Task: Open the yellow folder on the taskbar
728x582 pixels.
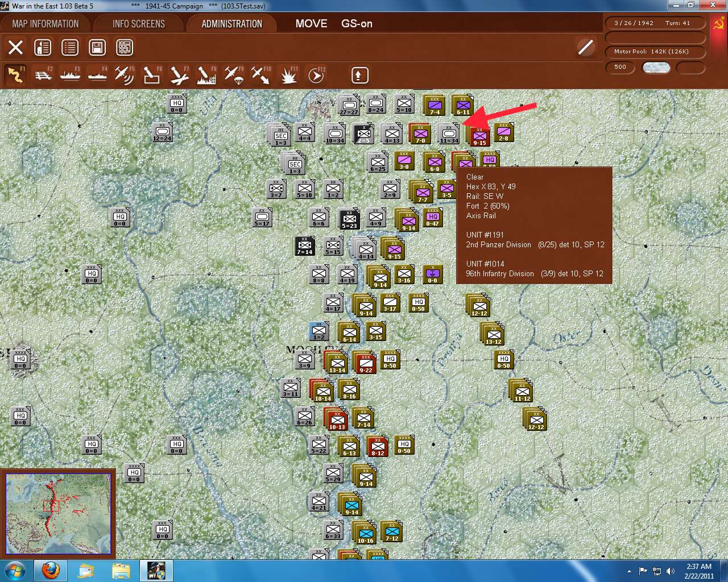Action: (121, 571)
